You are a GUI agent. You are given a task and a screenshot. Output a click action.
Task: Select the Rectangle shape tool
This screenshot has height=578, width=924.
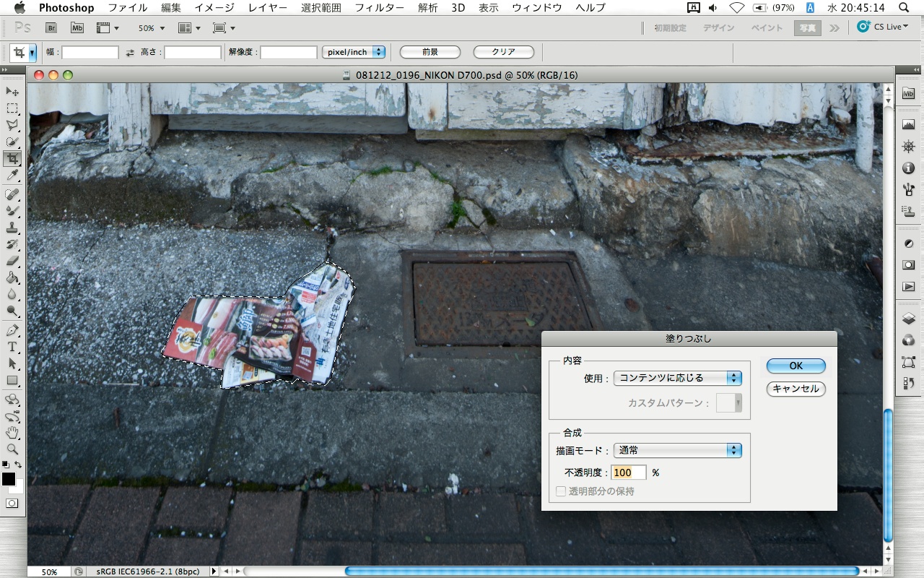pos(13,380)
